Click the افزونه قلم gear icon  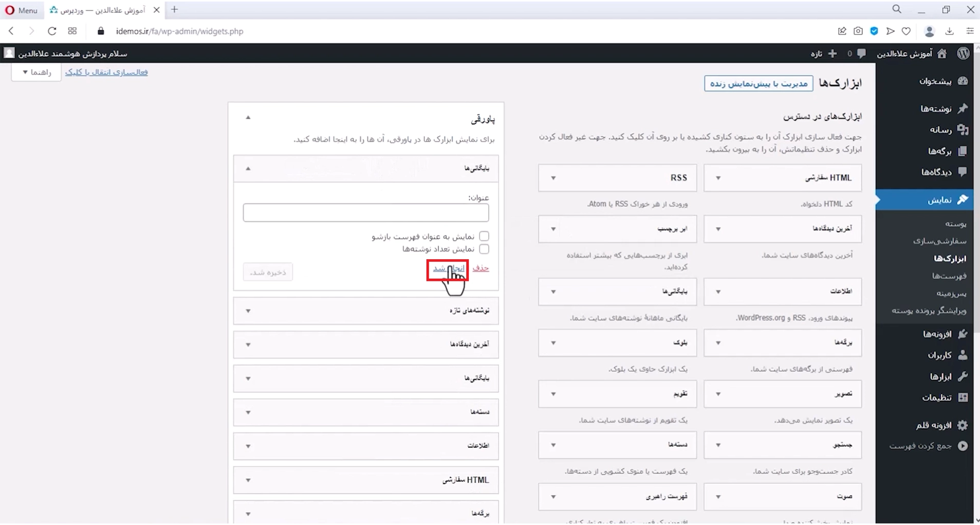(x=963, y=425)
